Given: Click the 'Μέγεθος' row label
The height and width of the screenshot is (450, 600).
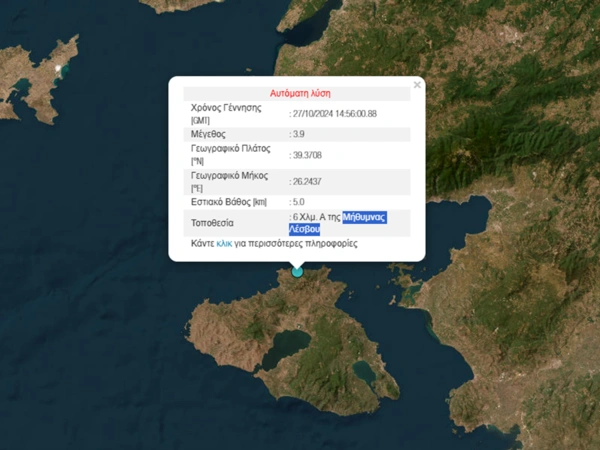Looking at the screenshot, I should [x=209, y=133].
